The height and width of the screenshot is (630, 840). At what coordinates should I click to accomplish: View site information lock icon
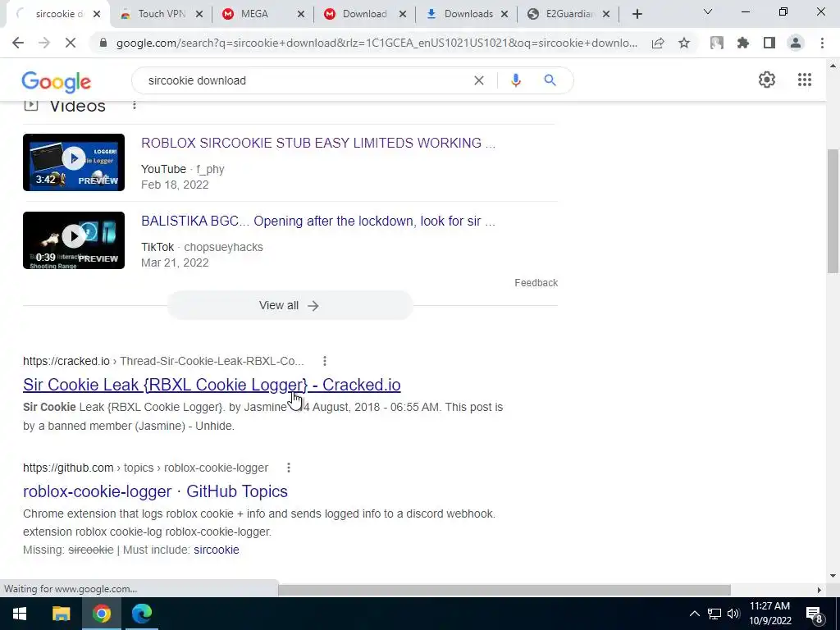(103, 43)
